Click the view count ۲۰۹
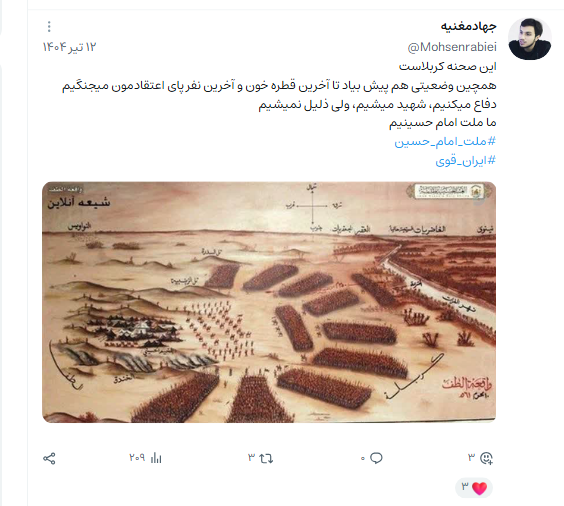This screenshot has width=564, height=506. click(137, 458)
